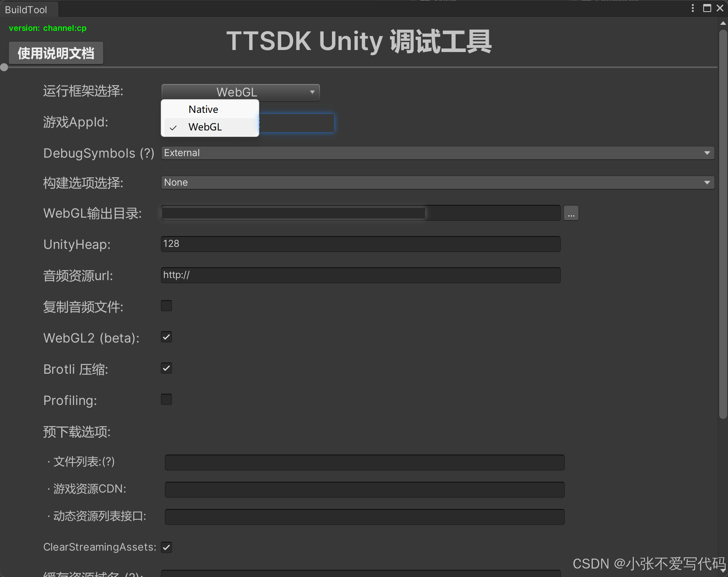Screen dimensions: 728x577
Task: Open the 构建选项选择 None dropdown
Action: click(438, 182)
